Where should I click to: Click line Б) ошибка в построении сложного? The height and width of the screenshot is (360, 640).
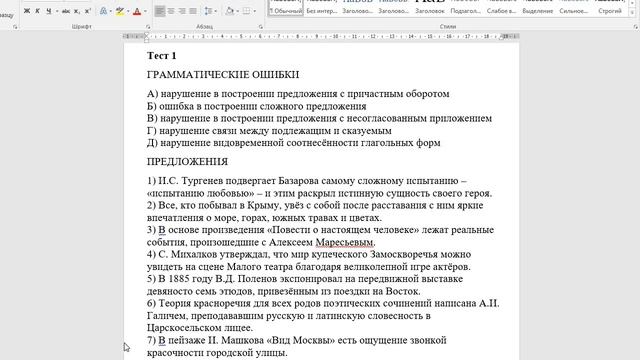click(x=256, y=106)
